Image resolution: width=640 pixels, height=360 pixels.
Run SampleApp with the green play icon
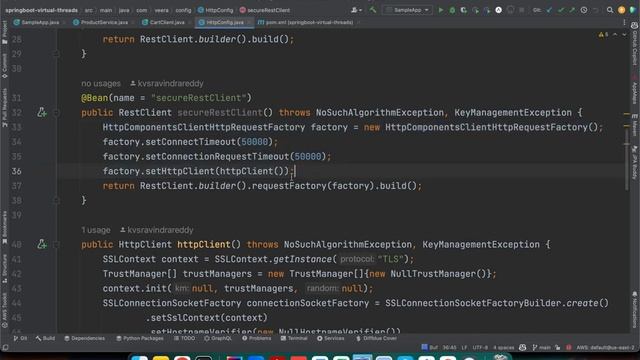point(441,10)
